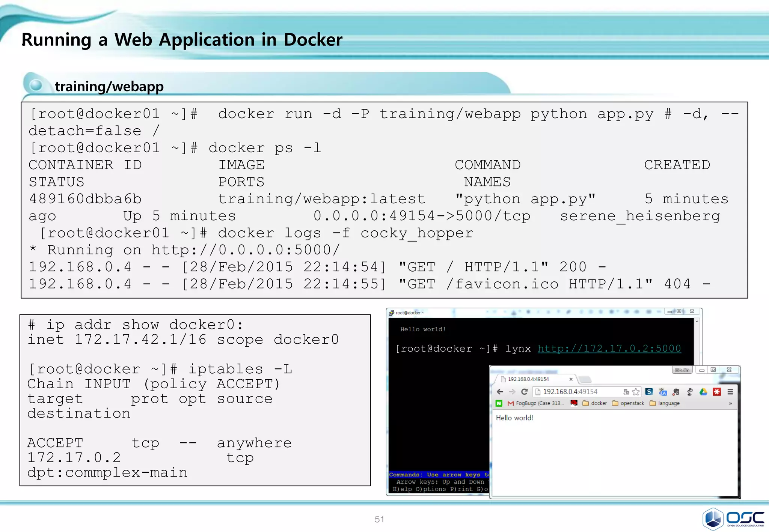
Task: Click the blue S extension icon
Action: click(x=649, y=392)
